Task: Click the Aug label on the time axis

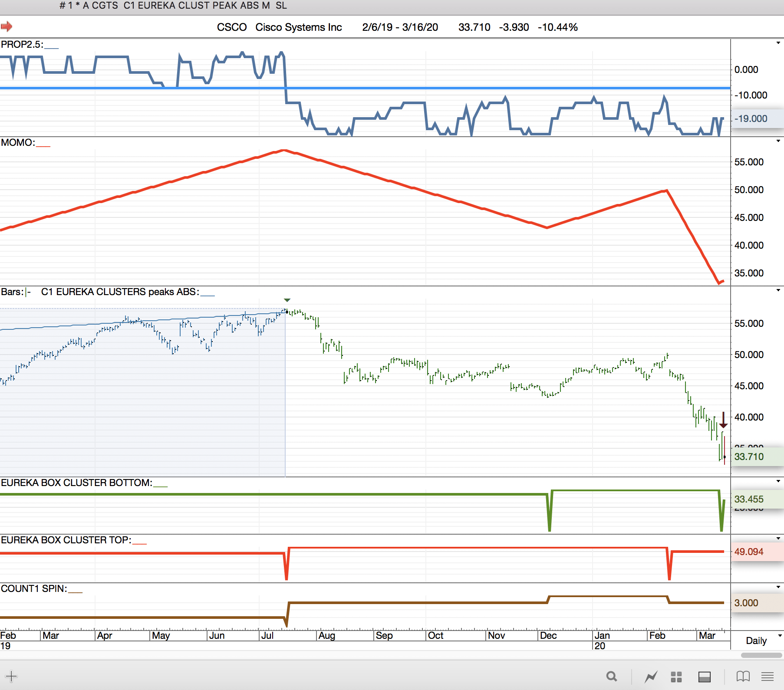Action: coord(327,635)
